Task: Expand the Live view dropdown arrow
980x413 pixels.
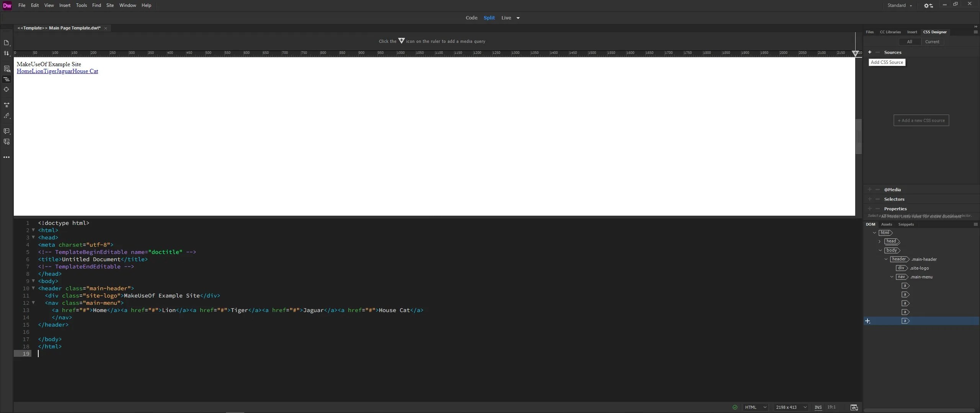Action: tap(518, 18)
